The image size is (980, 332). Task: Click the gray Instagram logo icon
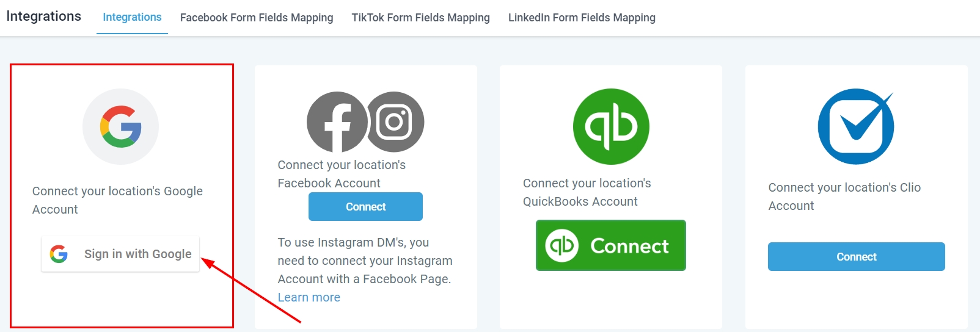[395, 122]
